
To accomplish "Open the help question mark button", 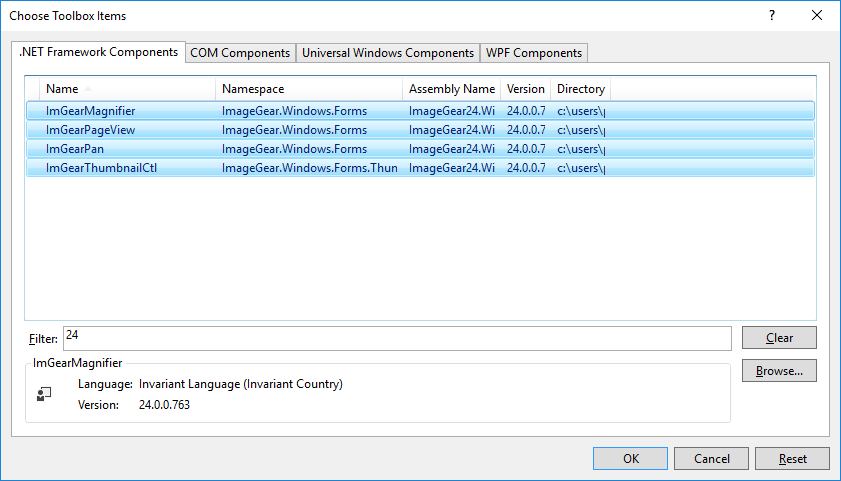I will pos(772,16).
